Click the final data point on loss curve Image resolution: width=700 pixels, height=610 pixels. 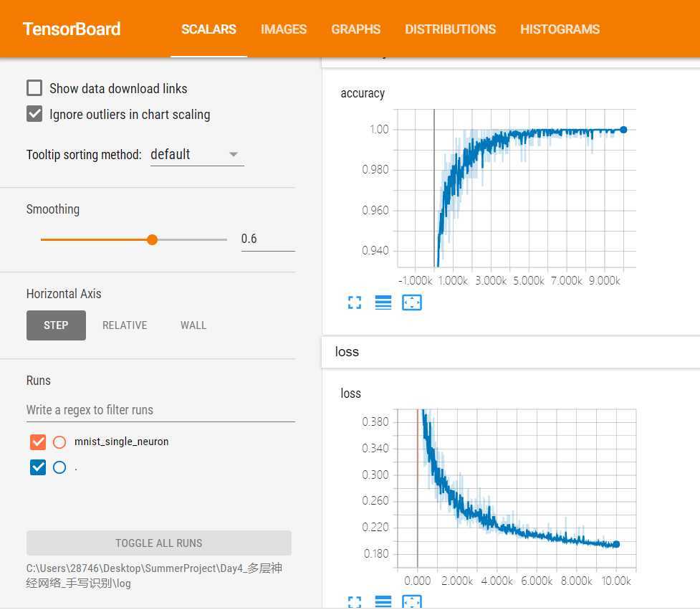(x=616, y=544)
